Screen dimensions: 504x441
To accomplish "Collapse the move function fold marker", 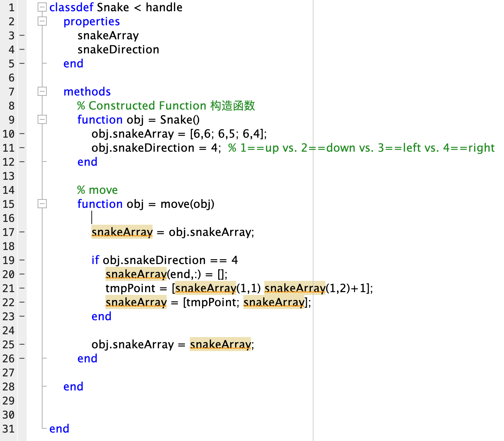I will pos(42,204).
